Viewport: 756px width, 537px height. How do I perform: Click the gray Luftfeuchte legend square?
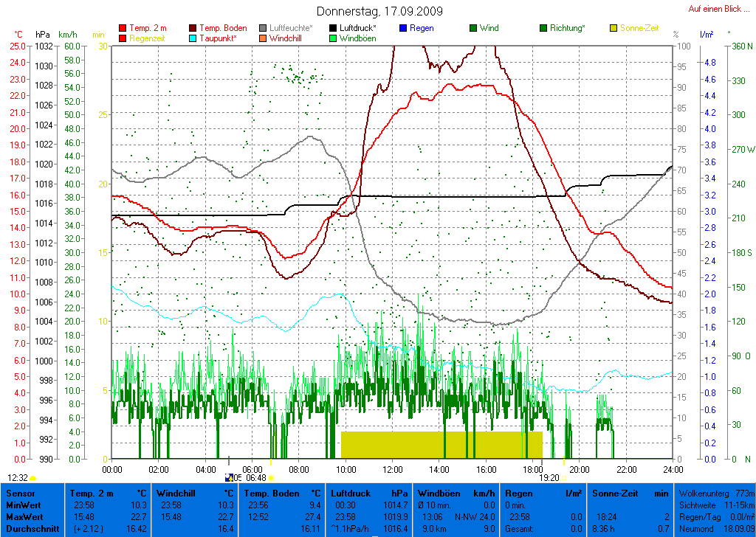[x=264, y=28]
